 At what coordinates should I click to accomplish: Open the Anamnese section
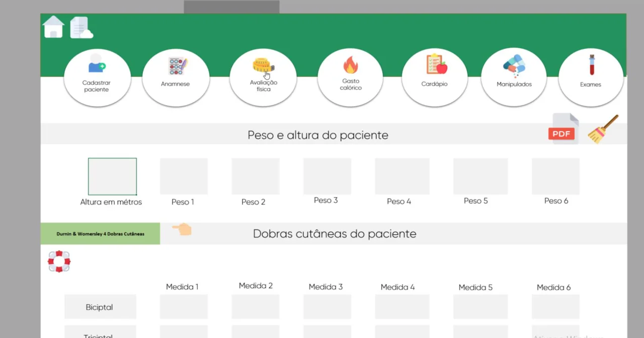pyautogui.click(x=176, y=78)
